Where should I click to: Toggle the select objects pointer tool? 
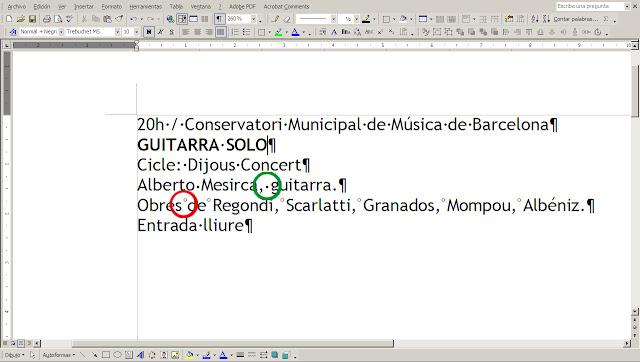33,355
